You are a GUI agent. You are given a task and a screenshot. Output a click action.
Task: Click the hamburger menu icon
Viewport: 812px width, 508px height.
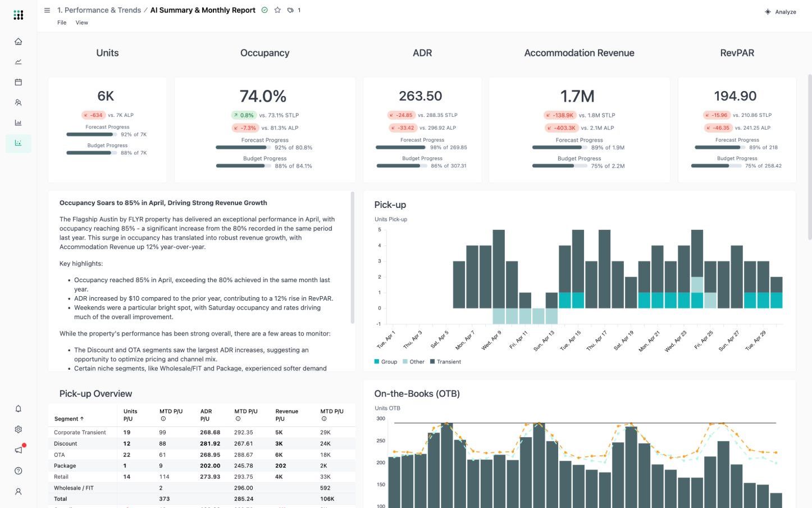tap(47, 10)
